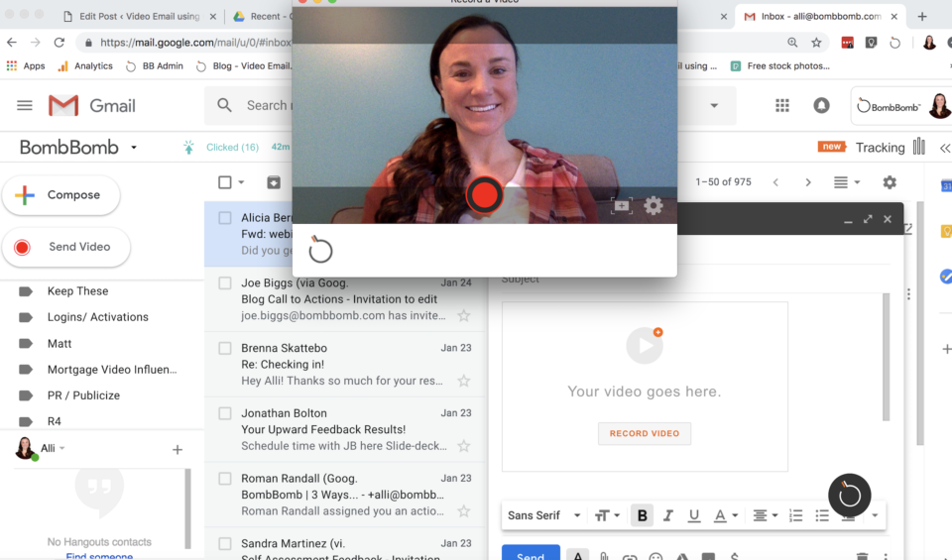
Task: Select Alicia's email checkbox
Action: coord(225,218)
